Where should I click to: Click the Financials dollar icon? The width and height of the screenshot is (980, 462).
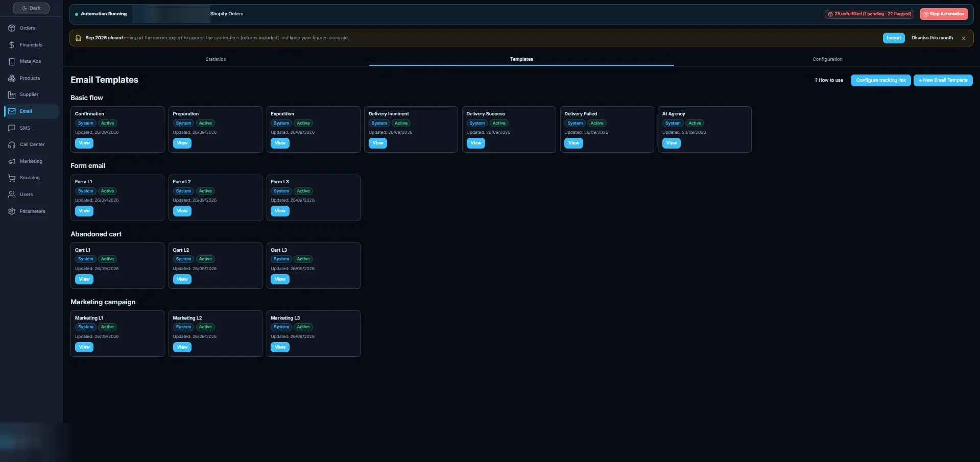(x=12, y=45)
